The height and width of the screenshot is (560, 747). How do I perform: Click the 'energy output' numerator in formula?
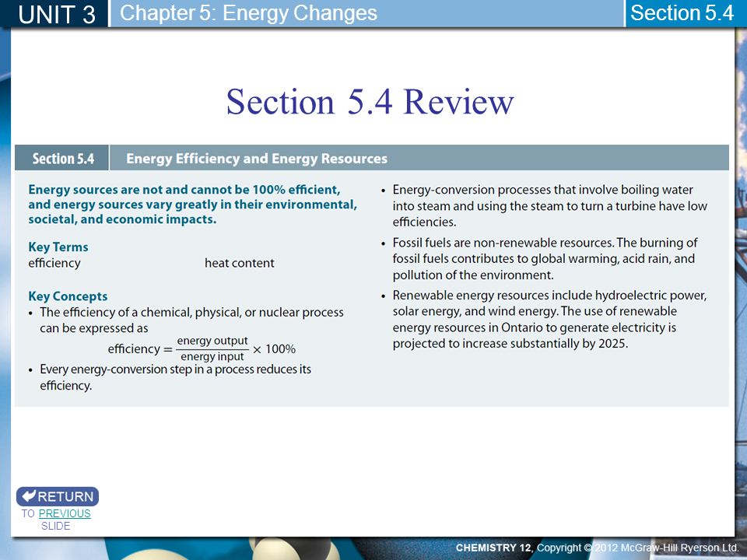point(212,341)
